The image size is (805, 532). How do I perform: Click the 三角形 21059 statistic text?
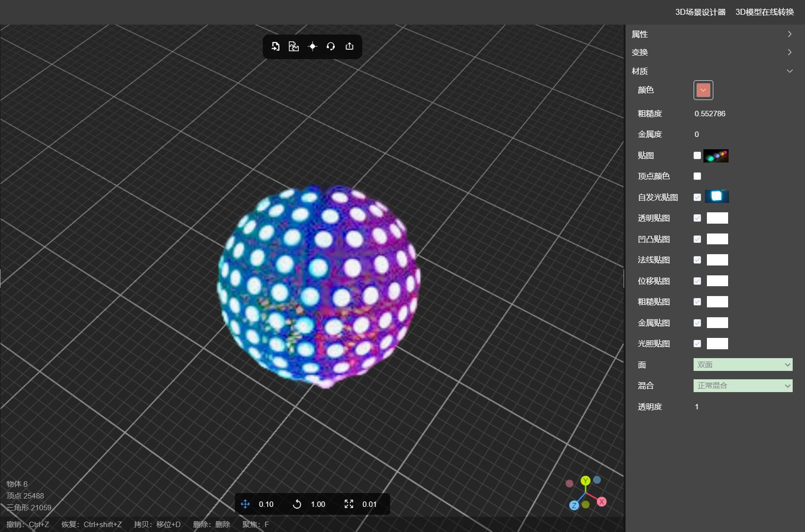click(x=29, y=507)
